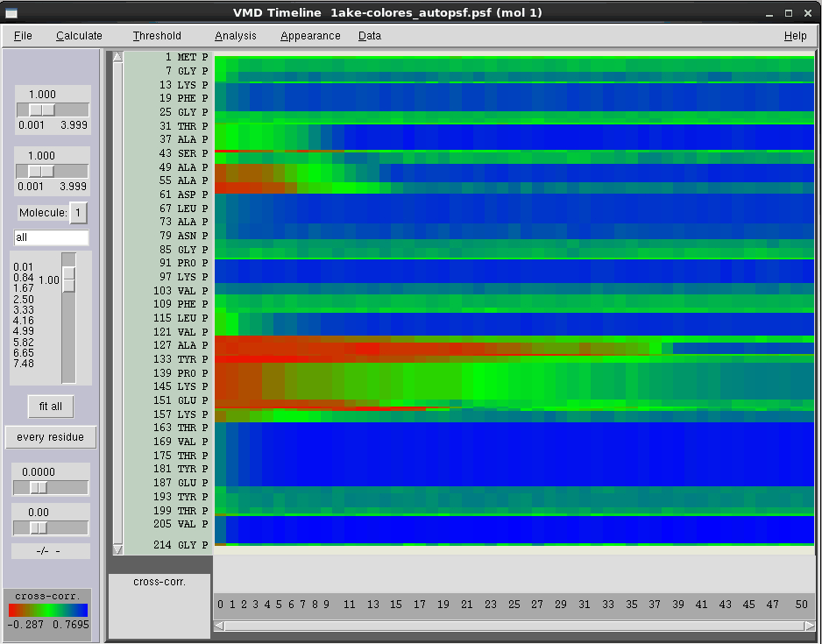
Task: Click the vertical scrollbar's down arrow
Action: coord(117,550)
